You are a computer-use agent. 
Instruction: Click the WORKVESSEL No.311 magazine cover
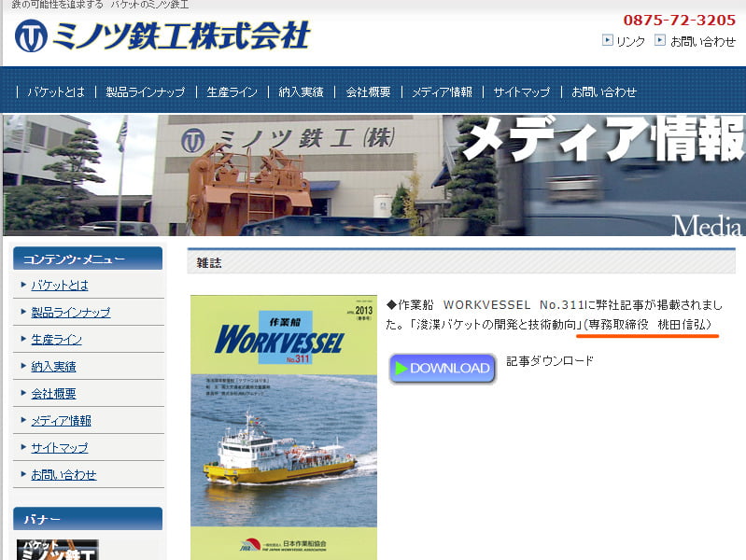pyautogui.click(x=284, y=427)
